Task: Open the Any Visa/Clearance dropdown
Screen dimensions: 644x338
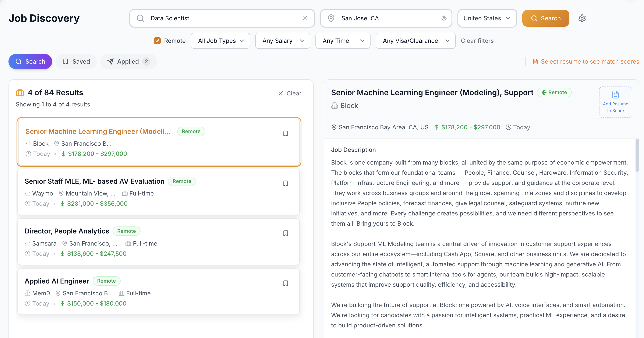Action: point(415,41)
